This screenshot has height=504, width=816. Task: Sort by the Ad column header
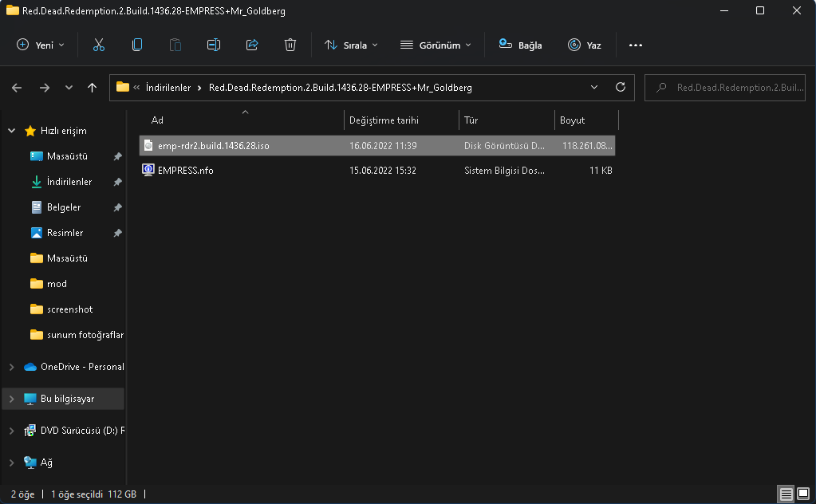click(157, 120)
